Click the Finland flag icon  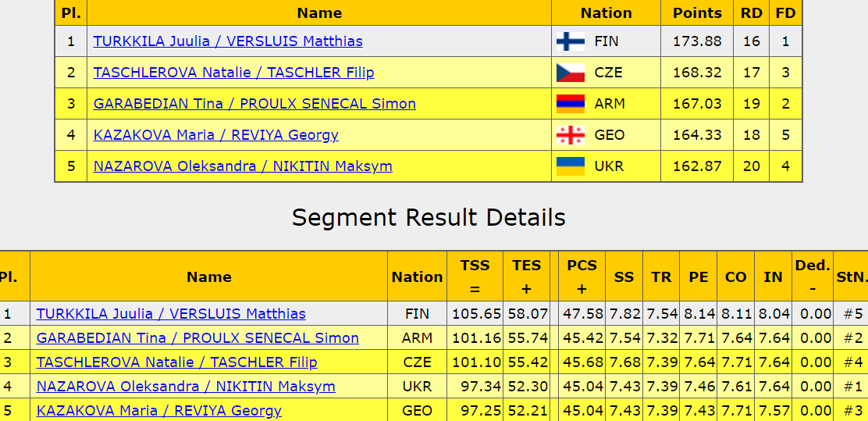570,41
